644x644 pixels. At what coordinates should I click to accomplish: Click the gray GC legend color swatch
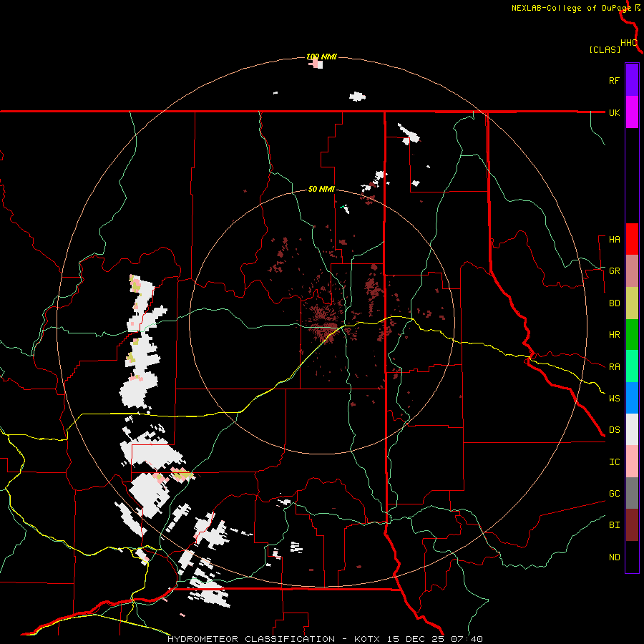632,493
